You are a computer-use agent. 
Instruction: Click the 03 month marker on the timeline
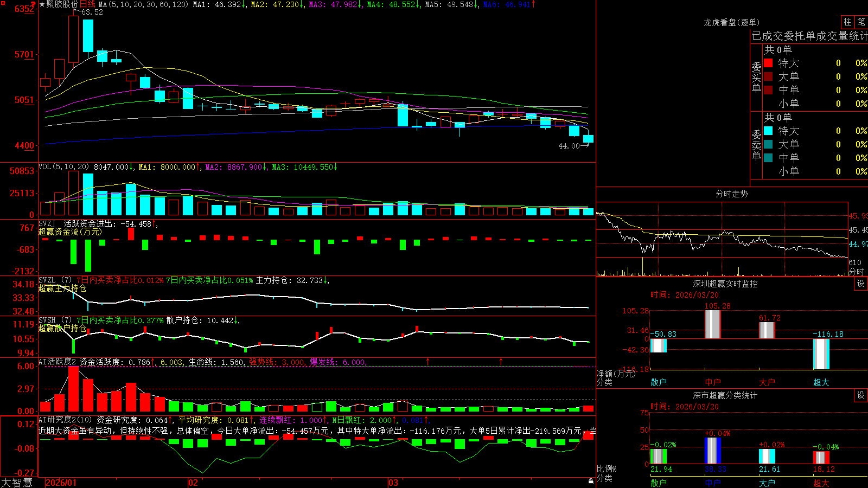click(393, 483)
